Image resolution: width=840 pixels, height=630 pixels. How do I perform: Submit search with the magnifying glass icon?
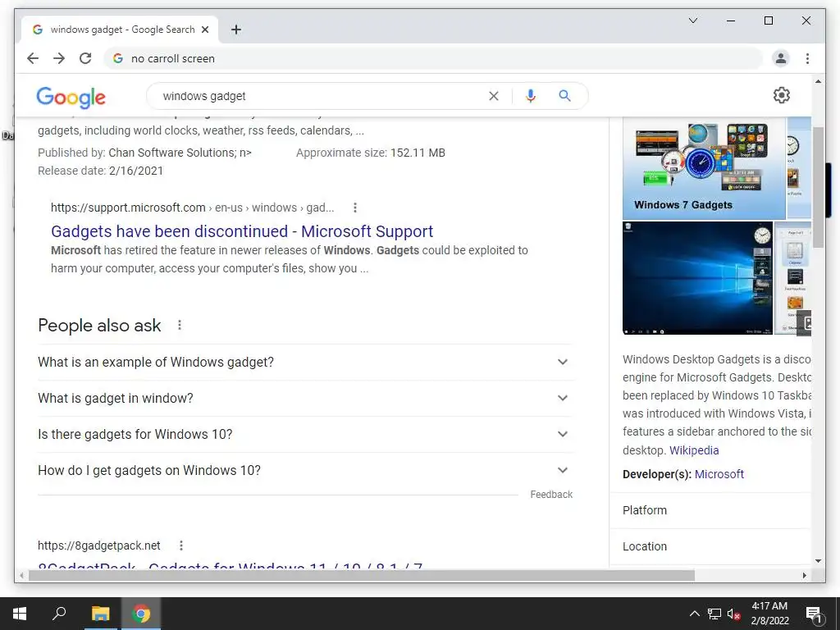click(564, 96)
